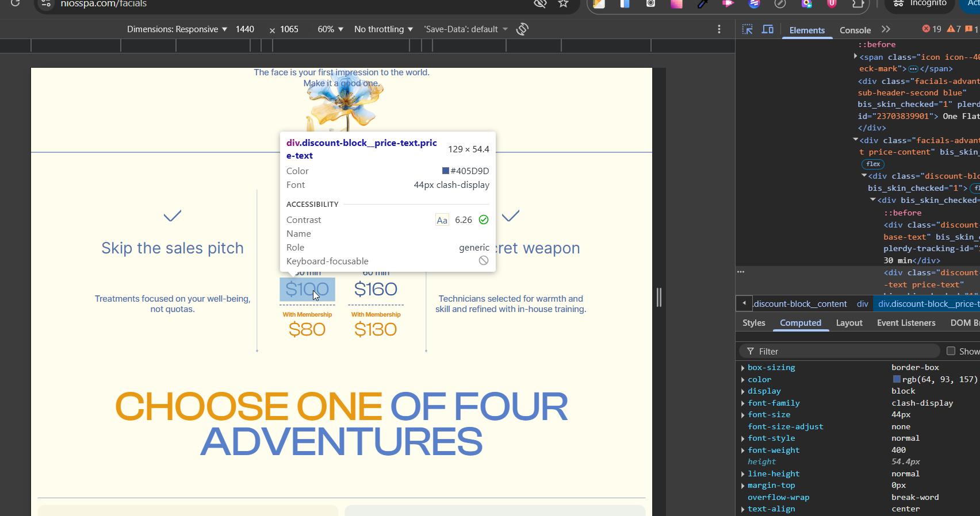Click the red error count indicator
The width and height of the screenshot is (980, 516).
pos(932,29)
